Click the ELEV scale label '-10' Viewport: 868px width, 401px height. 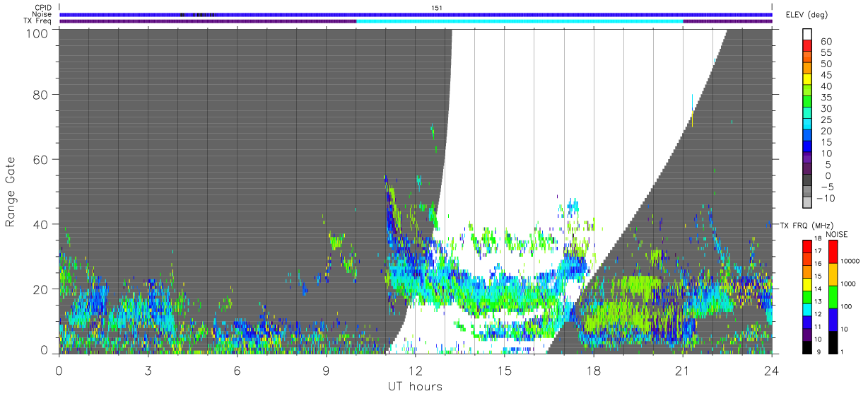(826, 198)
